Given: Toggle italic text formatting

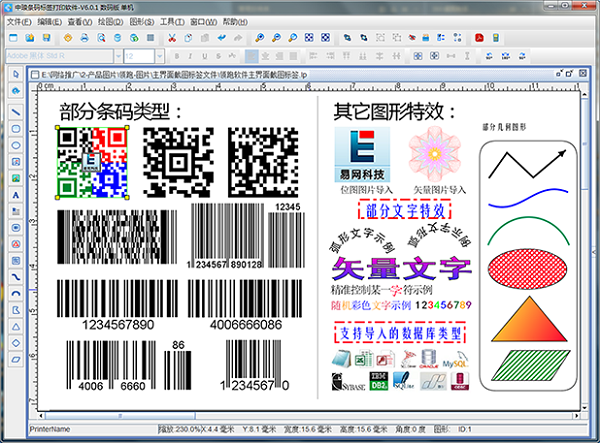Looking at the screenshot, I should pos(188,56).
